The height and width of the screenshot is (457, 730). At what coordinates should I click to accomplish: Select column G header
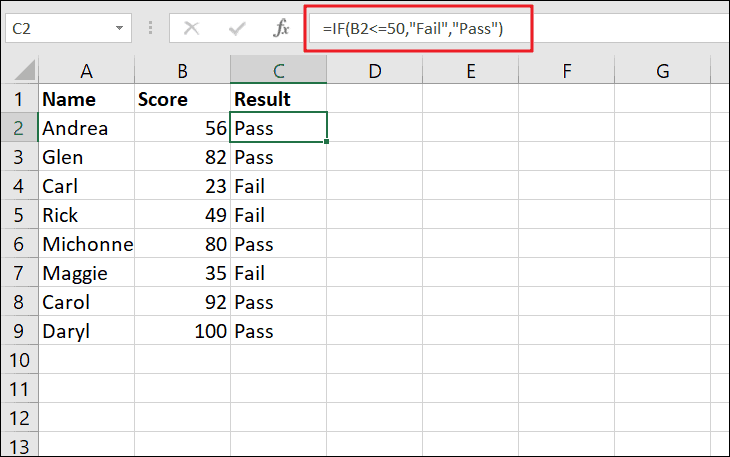(663, 71)
